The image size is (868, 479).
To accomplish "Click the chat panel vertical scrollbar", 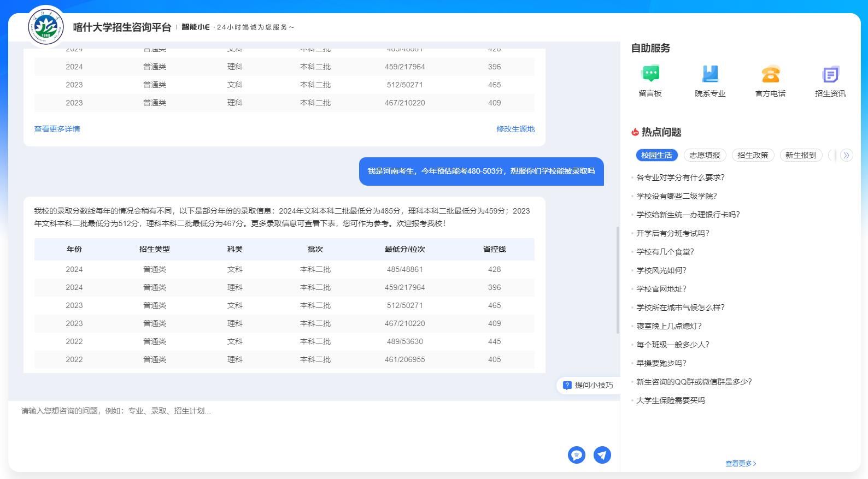I will click(x=618, y=280).
